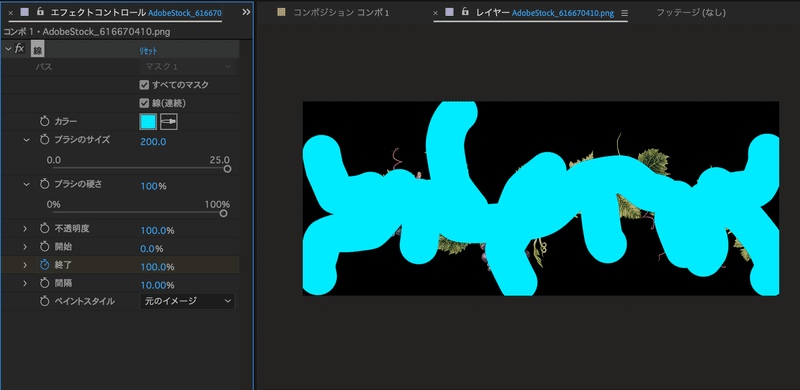Toggle the ブラシの硬さ stopwatch
The image size is (800, 390).
click(44, 185)
